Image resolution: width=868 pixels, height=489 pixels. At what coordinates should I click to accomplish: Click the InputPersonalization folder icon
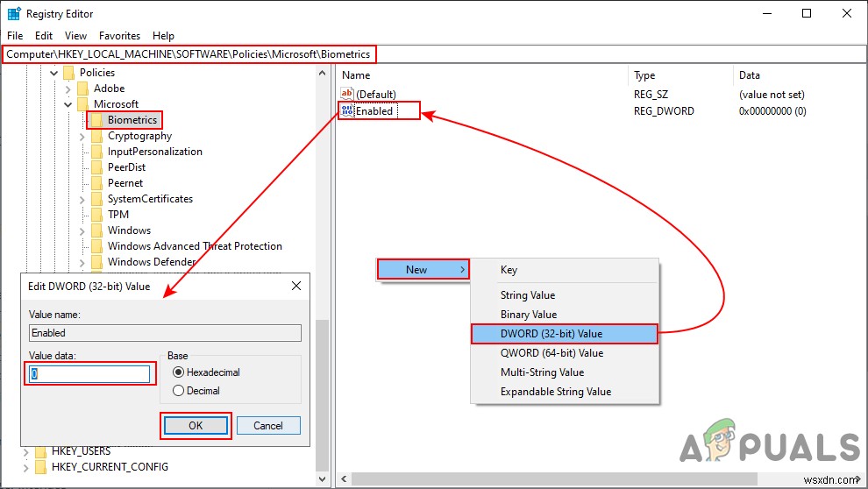point(96,152)
